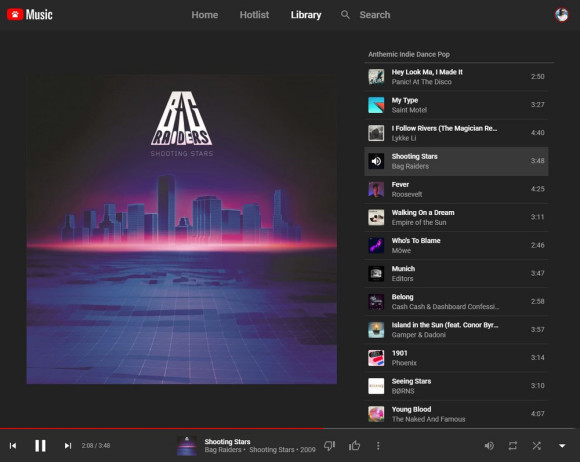Click the 4:25 duration of Fever

click(x=537, y=189)
